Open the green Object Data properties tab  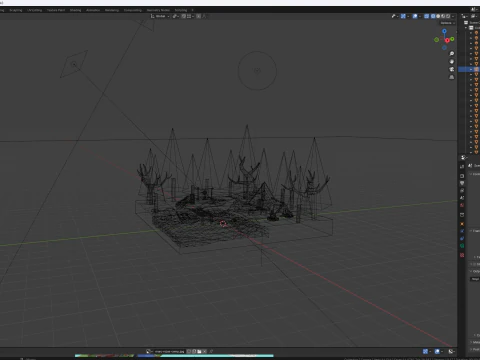pyautogui.click(x=462, y=246)
